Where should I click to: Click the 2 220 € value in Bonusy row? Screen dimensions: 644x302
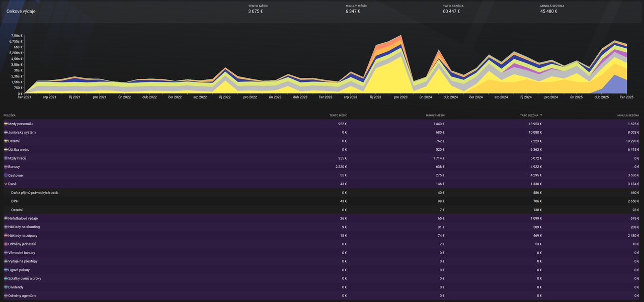click(x=341, y=167)
